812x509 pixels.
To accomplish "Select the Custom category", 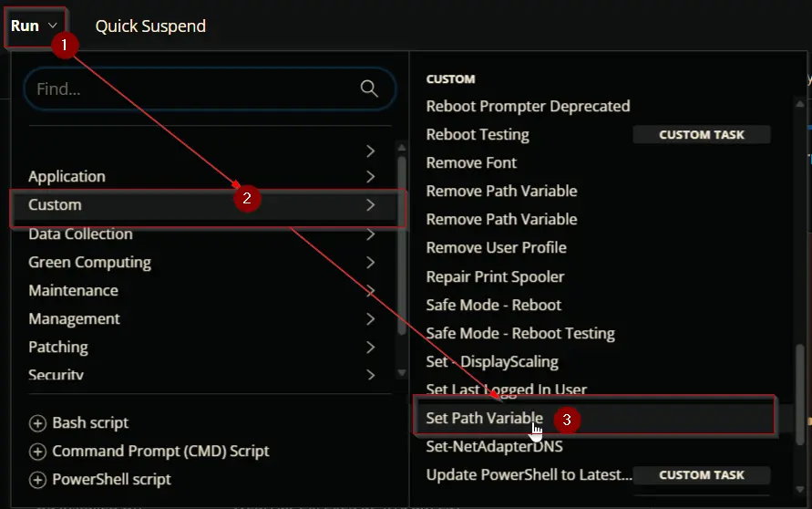I will [207, 206].
